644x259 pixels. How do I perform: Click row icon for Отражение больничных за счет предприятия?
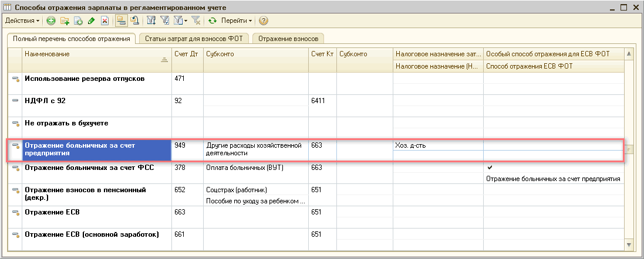[16, 145]
